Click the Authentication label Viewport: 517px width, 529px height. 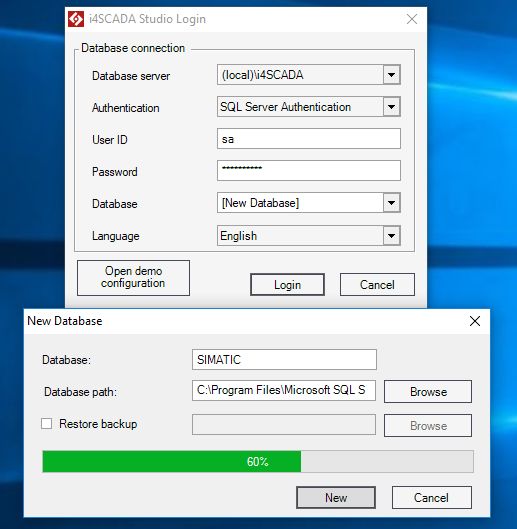[x=126, y=108]
